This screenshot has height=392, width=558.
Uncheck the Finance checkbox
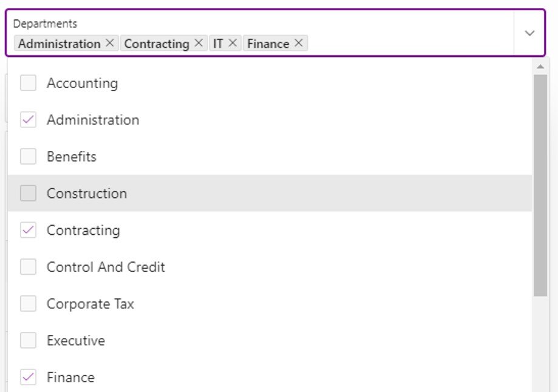(28, 377)
